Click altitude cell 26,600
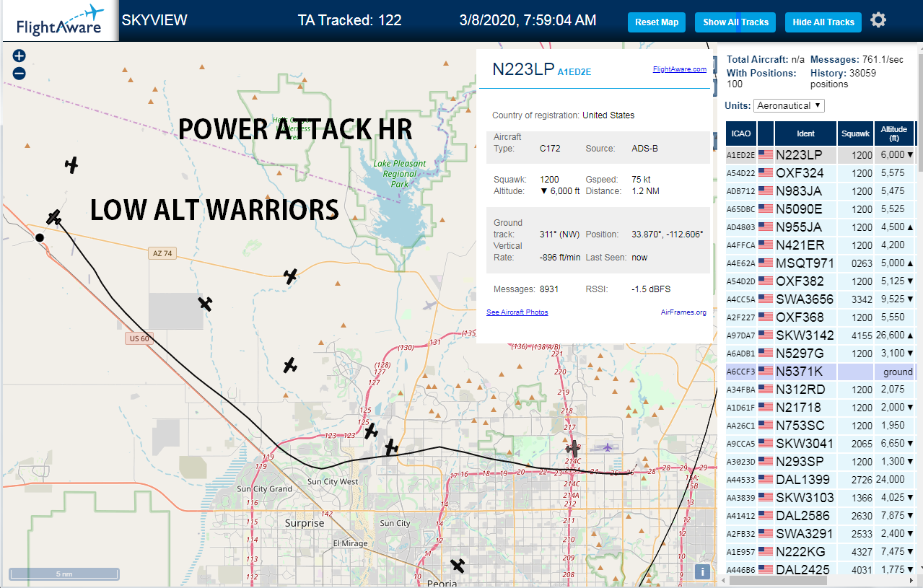 coord(893,335)
